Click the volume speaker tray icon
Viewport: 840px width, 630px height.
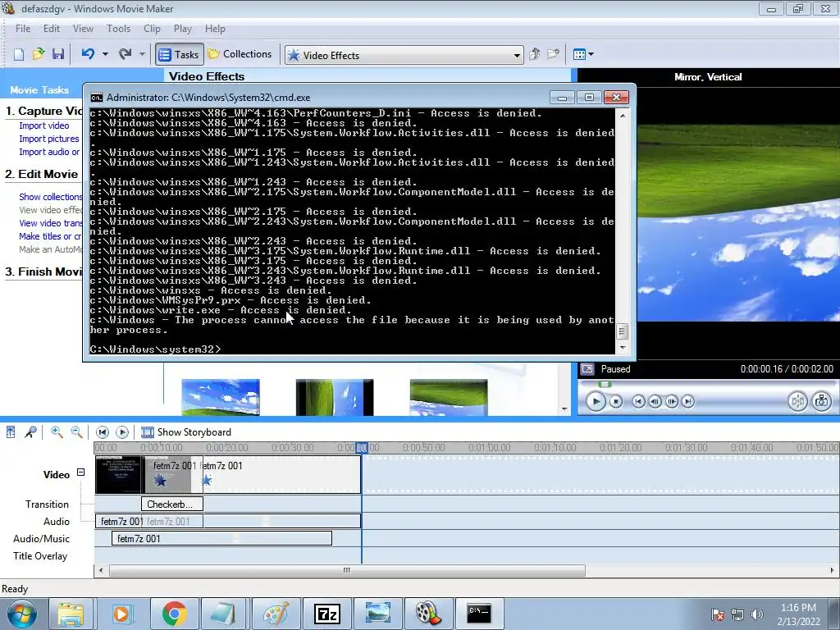tap(756, 614)
